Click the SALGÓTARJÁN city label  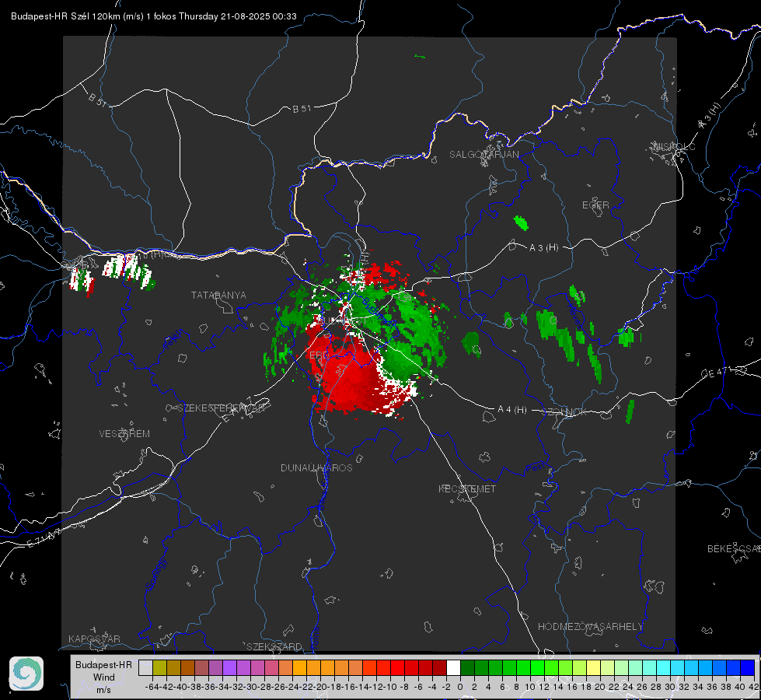click(x=483, y=155)
